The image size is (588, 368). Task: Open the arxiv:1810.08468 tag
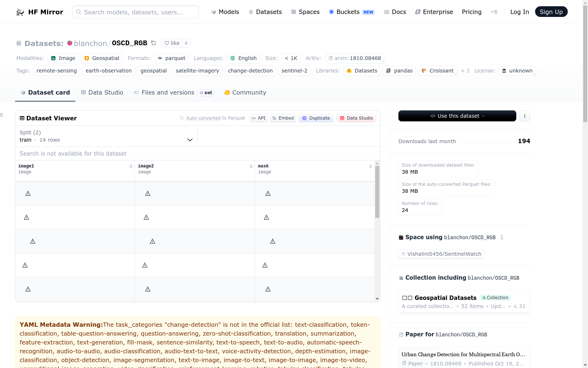pos(355,58)
